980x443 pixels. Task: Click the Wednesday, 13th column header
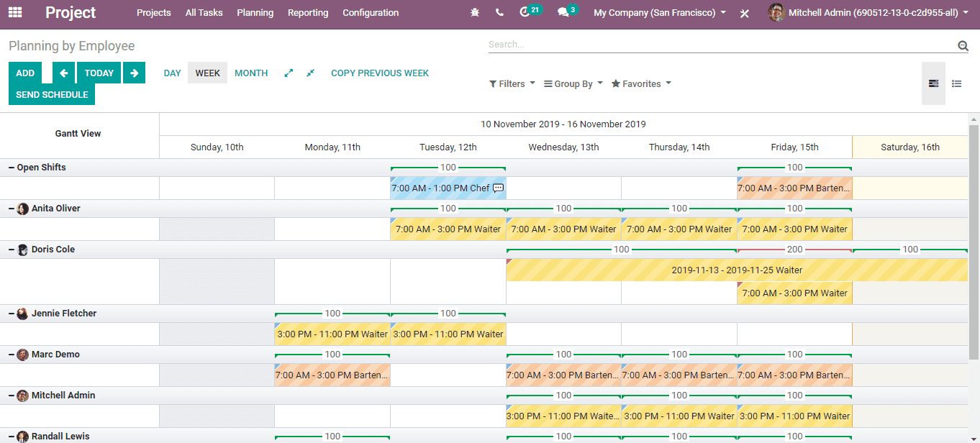tap(563, 147)
